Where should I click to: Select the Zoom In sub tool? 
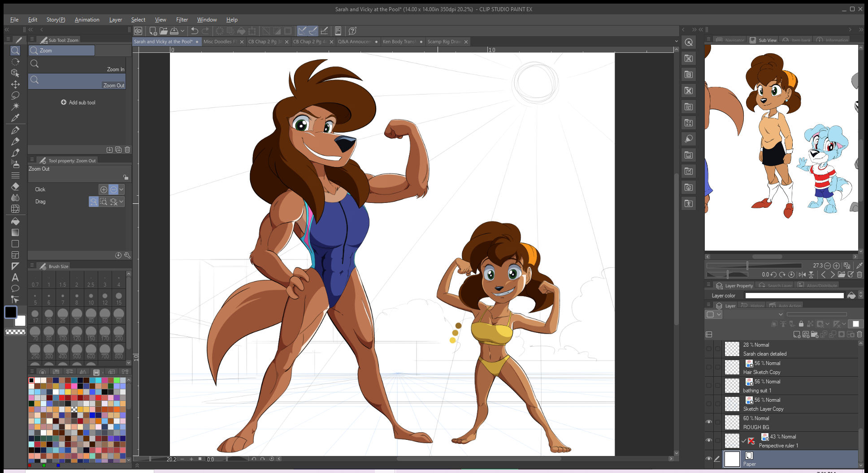click(x=77, y=65)
